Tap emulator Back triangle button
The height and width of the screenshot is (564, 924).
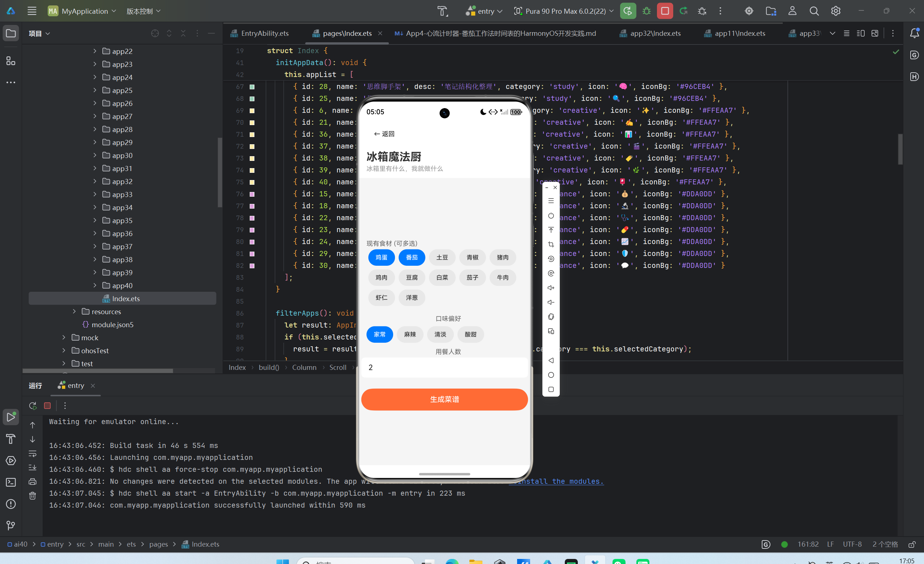[x=551, y=360]
